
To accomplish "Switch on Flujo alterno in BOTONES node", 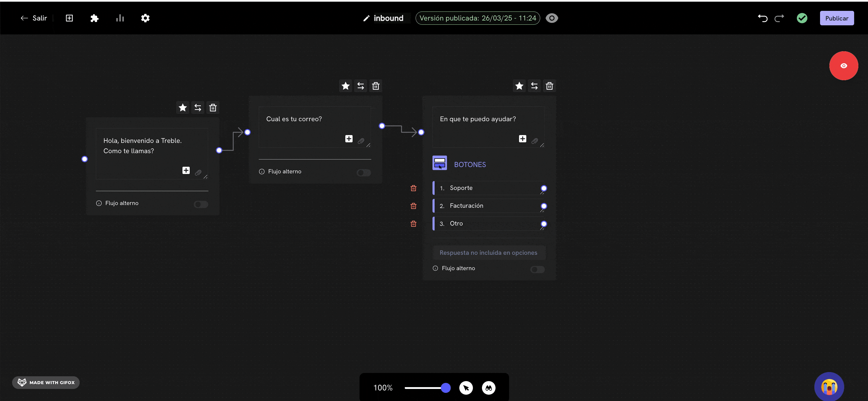I will [537, 269].
